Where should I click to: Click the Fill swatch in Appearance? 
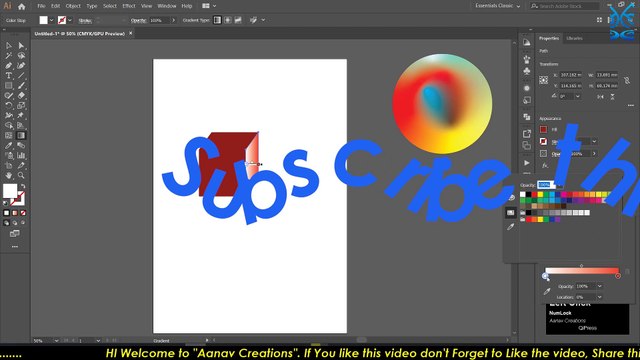tap(543, 129)
